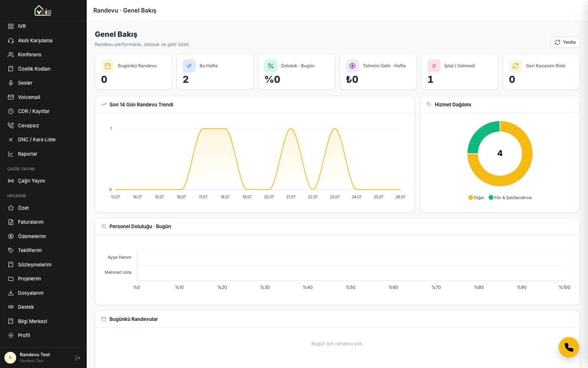The image size is (588, 368).
Task: Click the R user avatar circle
Action: (10, 358)
